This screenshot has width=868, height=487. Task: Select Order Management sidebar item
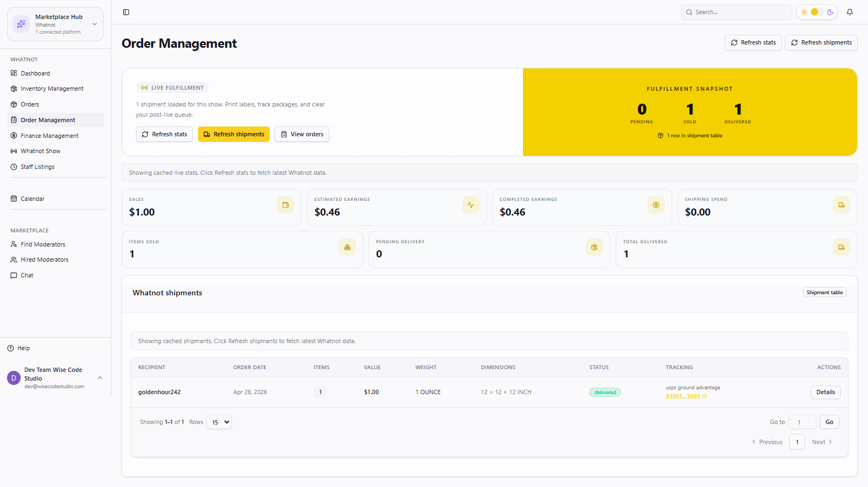point(55,120)
